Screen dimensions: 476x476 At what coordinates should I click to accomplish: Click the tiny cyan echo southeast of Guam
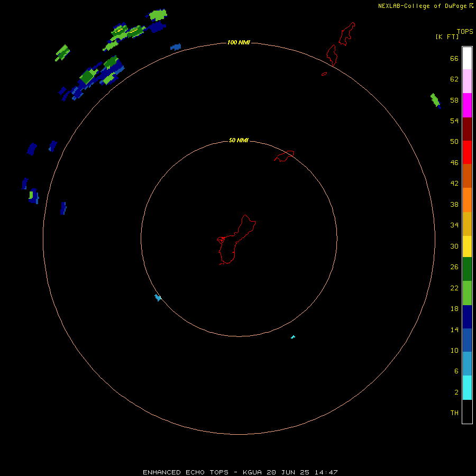[x=293, y=337]
